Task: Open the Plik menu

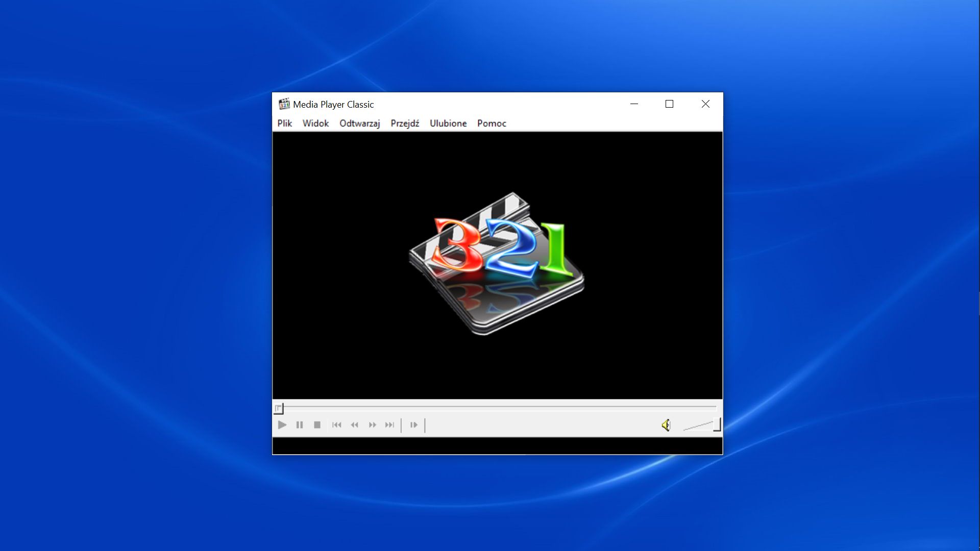Action: click(284, 123)
